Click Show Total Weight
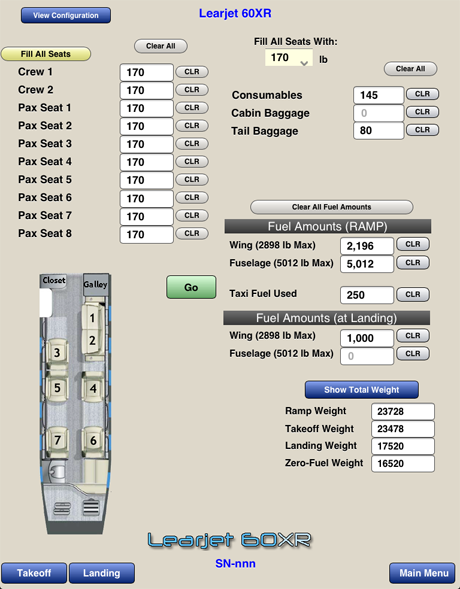Screen dimensions: 460x589 click(x=362, y=390)
